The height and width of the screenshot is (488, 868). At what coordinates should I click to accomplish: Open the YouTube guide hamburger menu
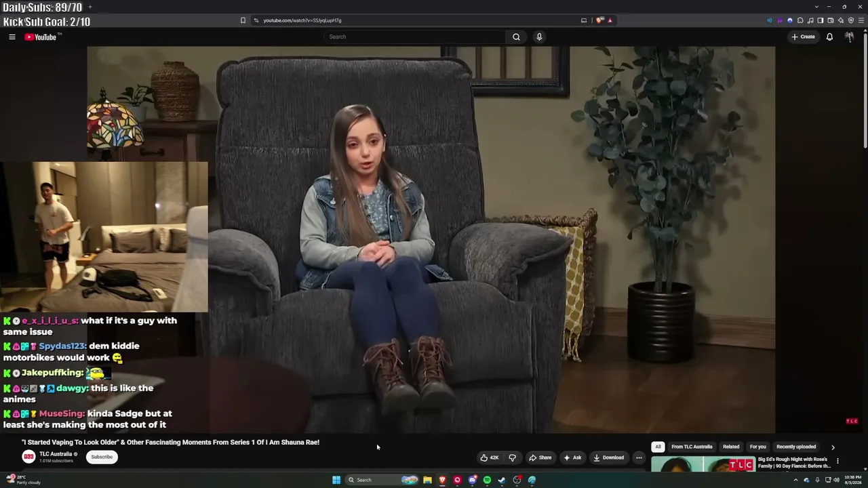click(x=12, y=37)
